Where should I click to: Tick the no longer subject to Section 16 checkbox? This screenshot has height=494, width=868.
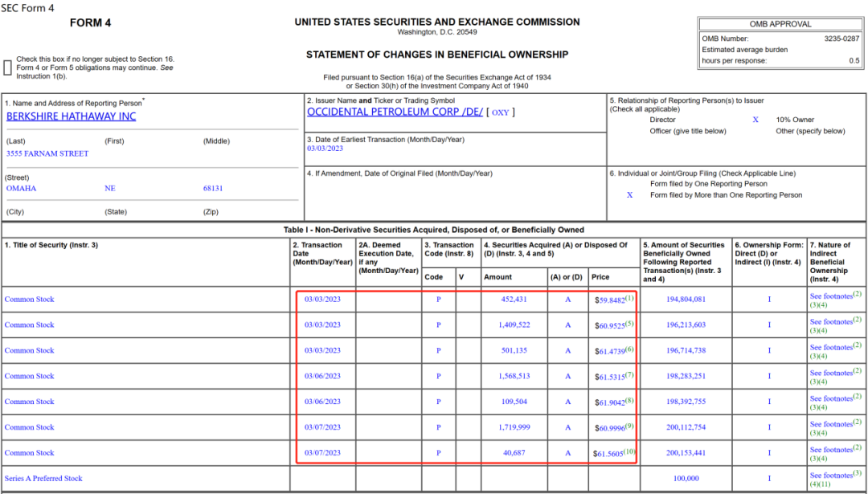coord(8,67)
